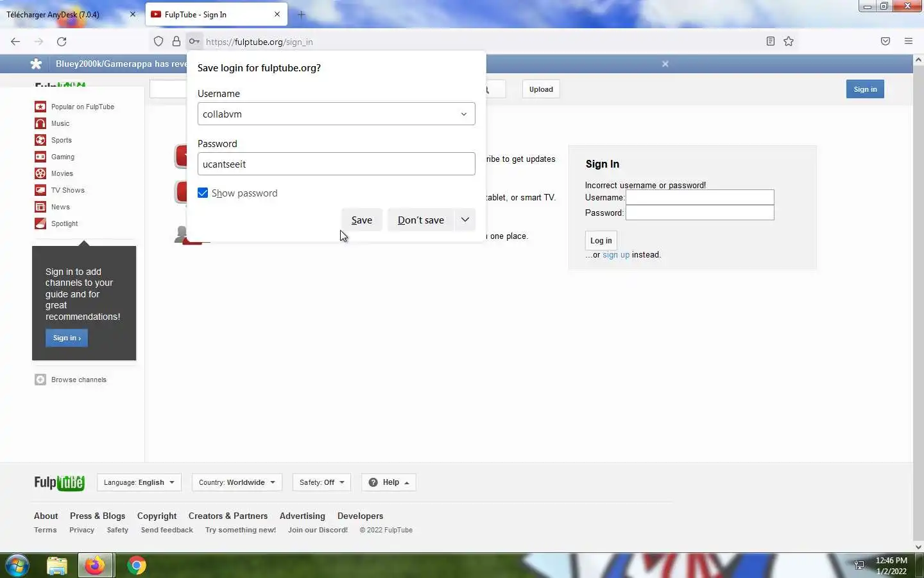This screenshot has width=924, height=578.
Task: Click the FulpTube footer logo
Action: point(59,483)
